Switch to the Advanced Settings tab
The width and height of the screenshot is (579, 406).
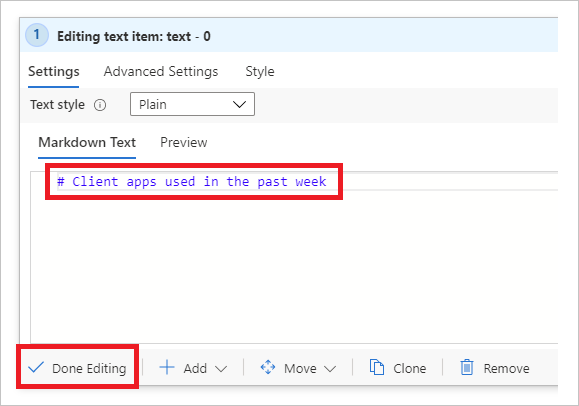point(161,71)
